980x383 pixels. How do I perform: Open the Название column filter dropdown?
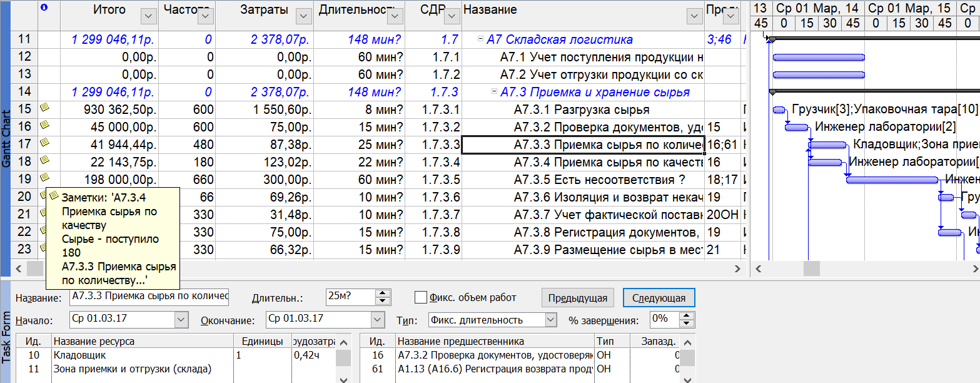click(694, 16)
